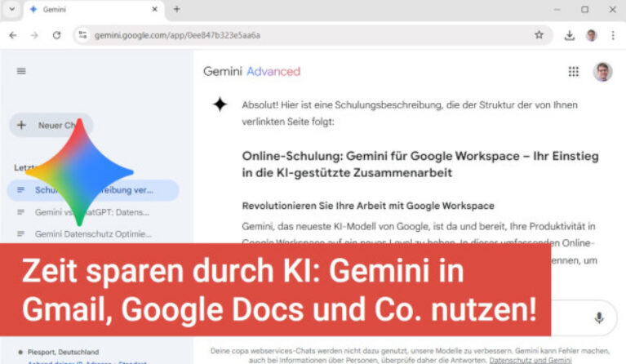Open Chrome profile avatar in toolbar
Screen dimensions: 626x364
(592, 35)
